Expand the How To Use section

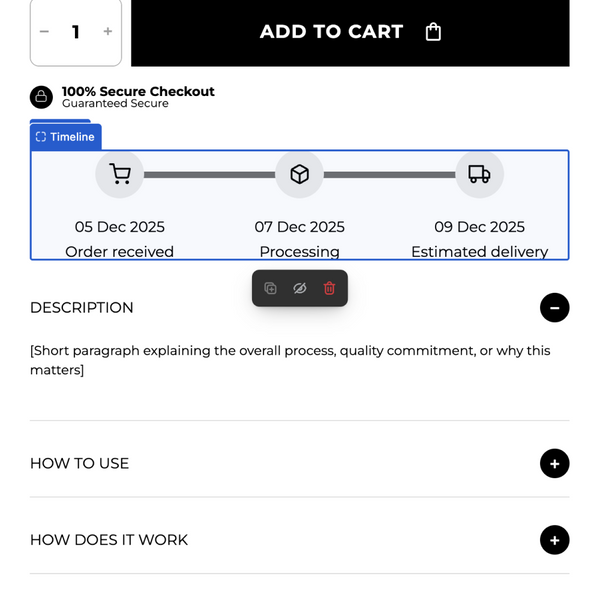coord(554,463)
